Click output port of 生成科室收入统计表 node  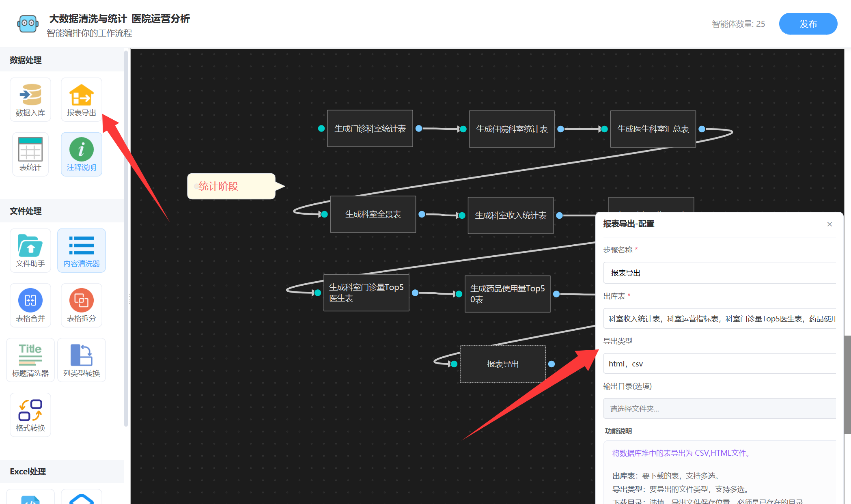click(x=560, y=215)
